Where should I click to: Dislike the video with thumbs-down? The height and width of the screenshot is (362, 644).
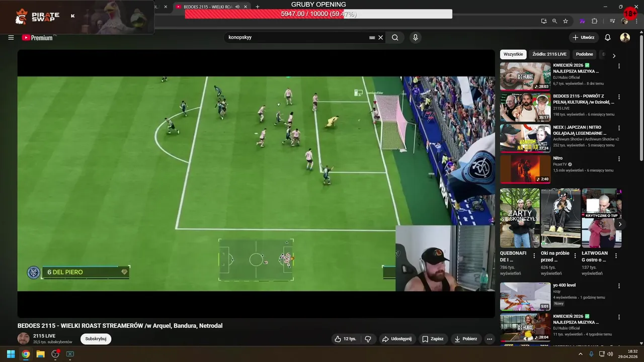[368, 339]
